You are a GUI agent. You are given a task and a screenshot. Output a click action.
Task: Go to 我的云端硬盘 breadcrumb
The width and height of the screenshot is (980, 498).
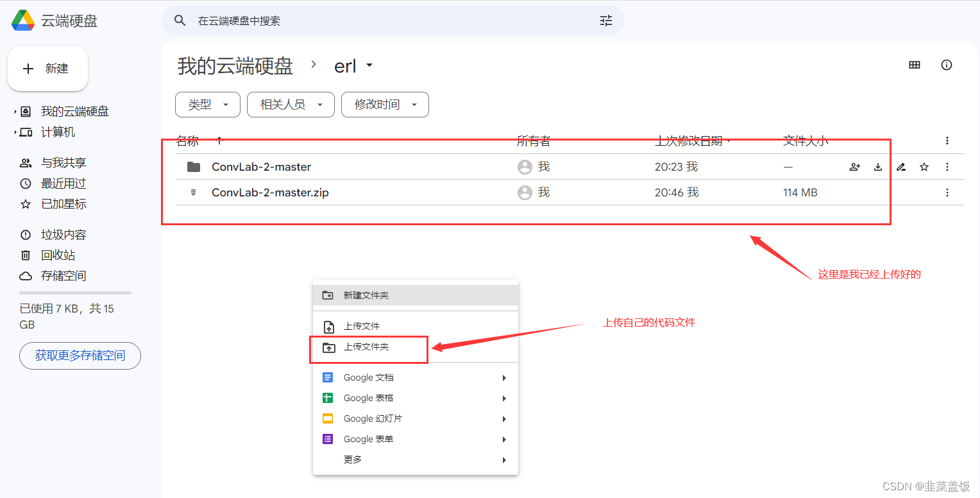(235, 65)
